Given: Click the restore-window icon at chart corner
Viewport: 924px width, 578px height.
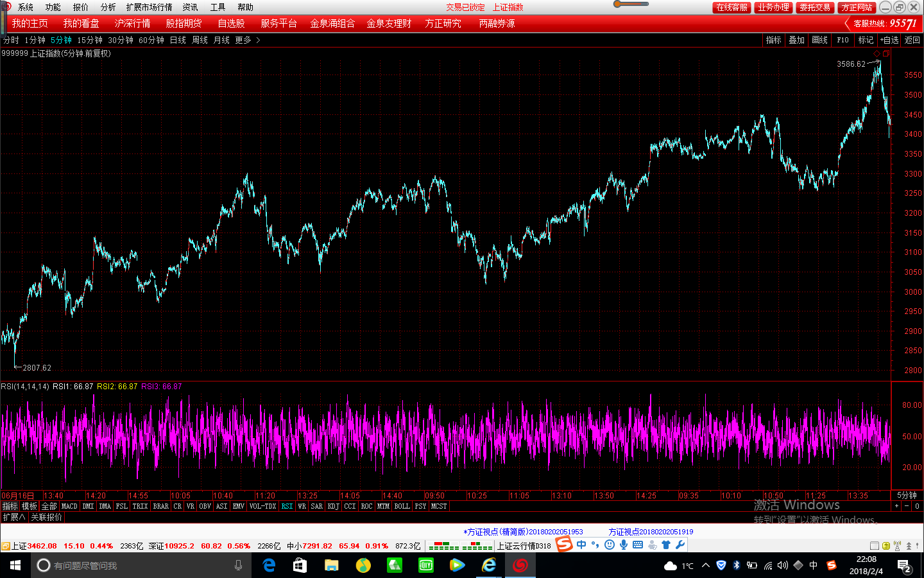Looking at the screenshot, I should click(886, 53).
